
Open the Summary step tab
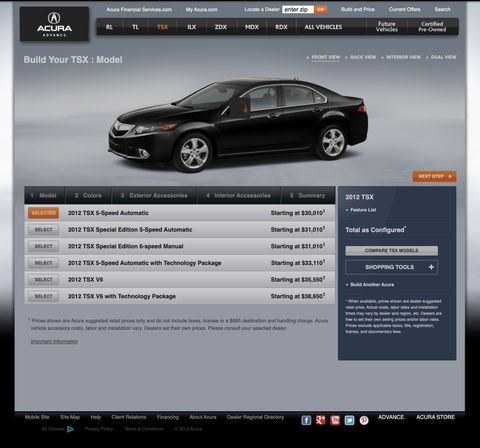pyautogui.click(x=308, y=195)
